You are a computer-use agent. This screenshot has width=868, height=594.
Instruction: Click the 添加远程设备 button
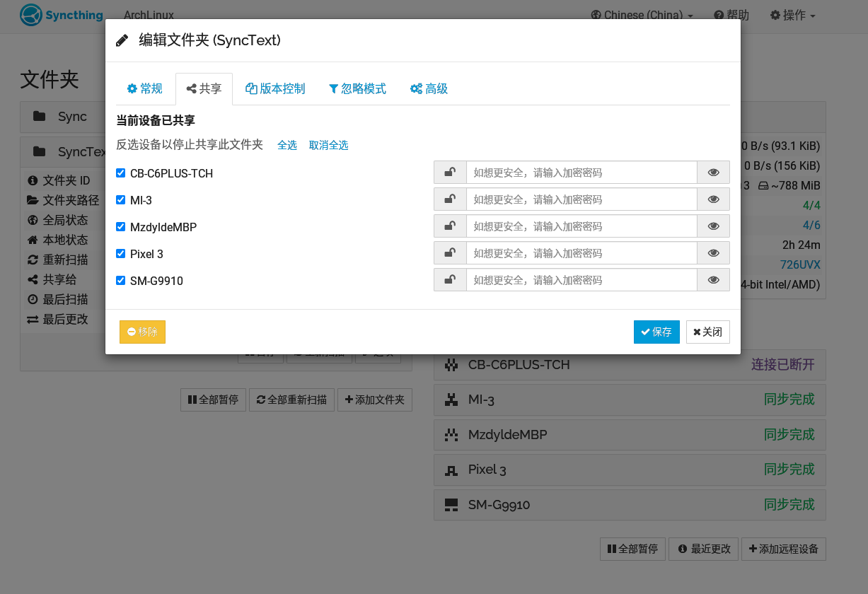tap(784, 549)
